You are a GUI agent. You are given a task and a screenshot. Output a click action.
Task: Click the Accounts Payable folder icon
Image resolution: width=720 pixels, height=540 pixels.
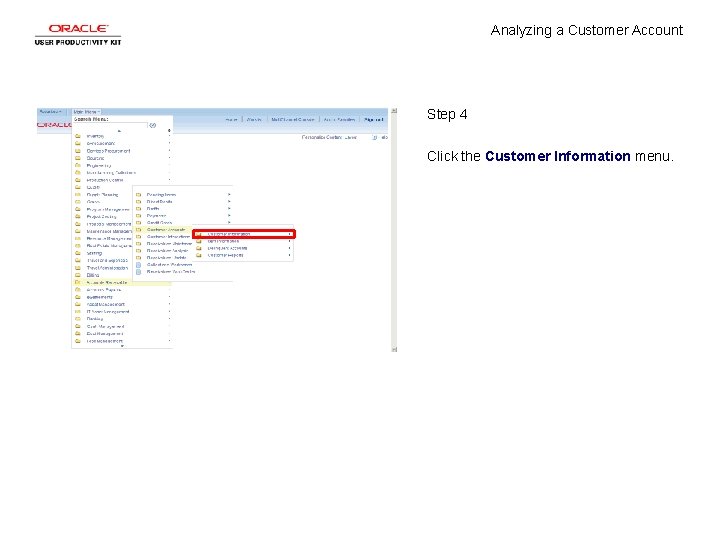point(78,290)
